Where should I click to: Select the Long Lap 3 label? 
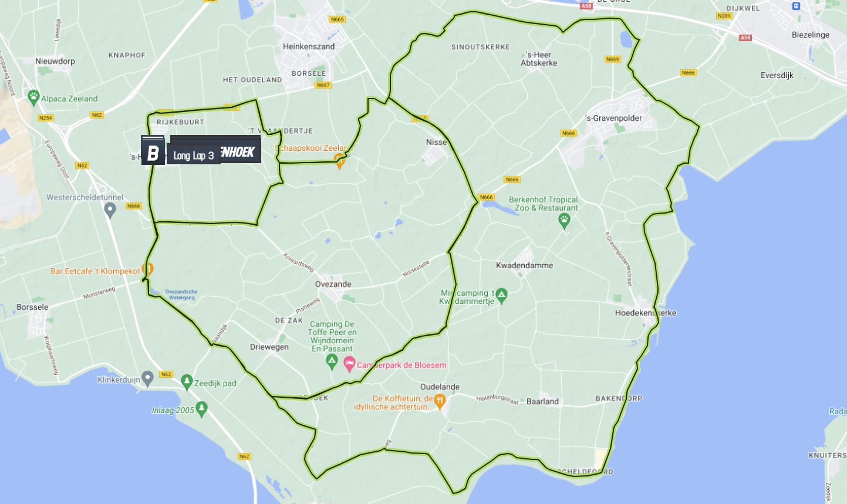click(x=194, y=155)
